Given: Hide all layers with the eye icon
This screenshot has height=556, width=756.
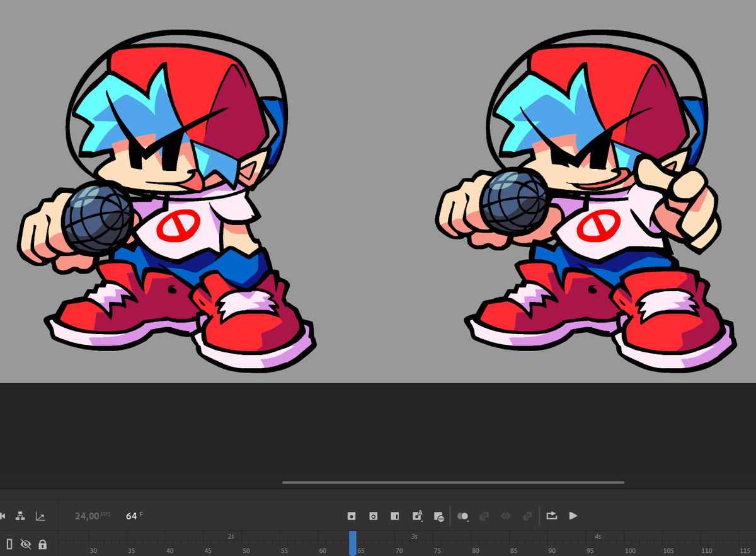Looking at the screenshot, I should [x=26, y=543].
